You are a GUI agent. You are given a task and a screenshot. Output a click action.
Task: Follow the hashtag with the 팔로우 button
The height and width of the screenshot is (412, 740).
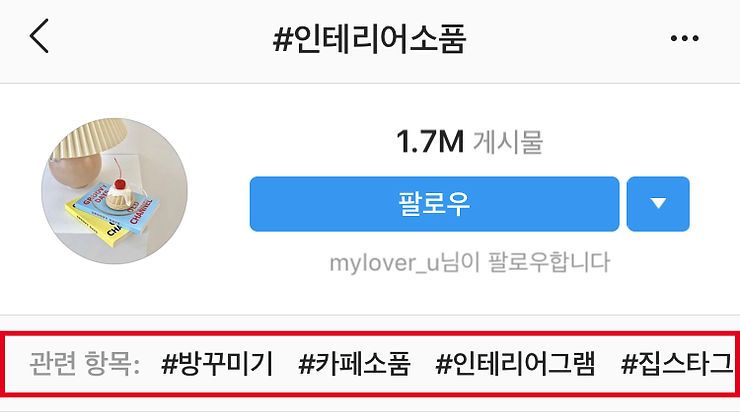[434, 204]
